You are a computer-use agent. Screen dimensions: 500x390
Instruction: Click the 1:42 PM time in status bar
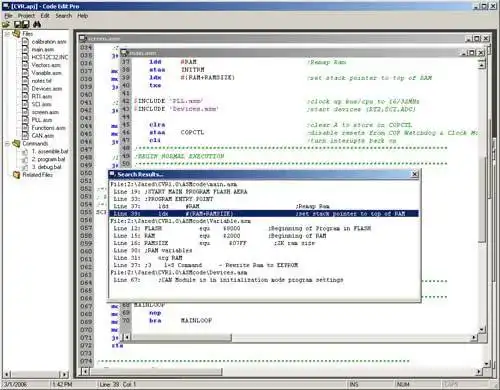[62, 384]
